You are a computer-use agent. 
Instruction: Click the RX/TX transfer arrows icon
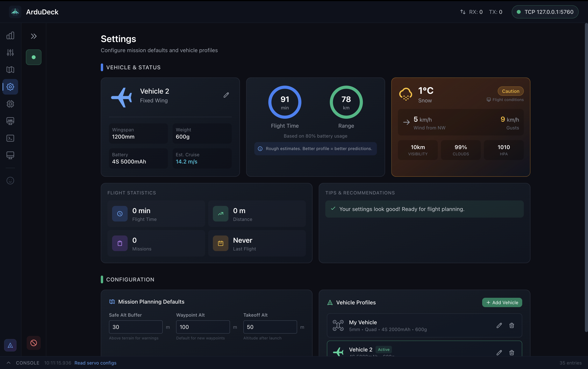463,12
